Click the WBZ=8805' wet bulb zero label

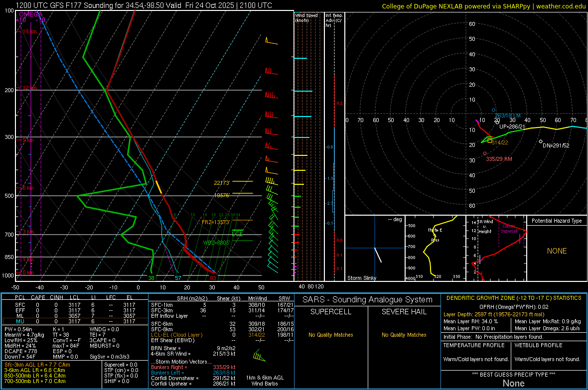[216, 242]
